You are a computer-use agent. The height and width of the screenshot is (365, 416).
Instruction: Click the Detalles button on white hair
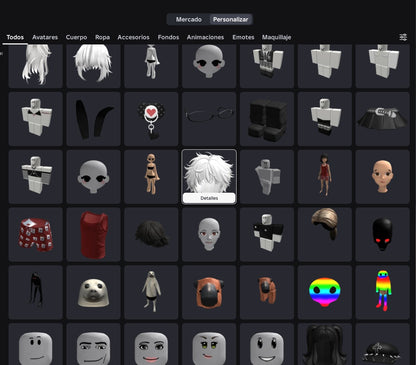pos(209,198)
